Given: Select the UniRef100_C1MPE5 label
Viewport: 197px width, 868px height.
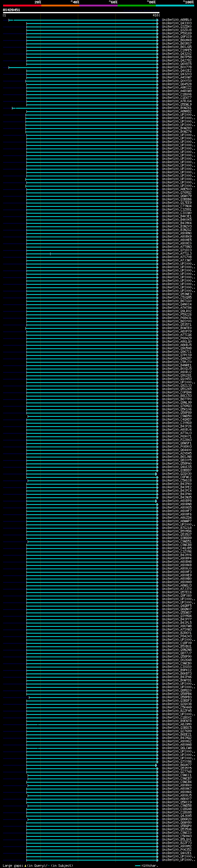Looking at the screenshot, I should (177, 50).
